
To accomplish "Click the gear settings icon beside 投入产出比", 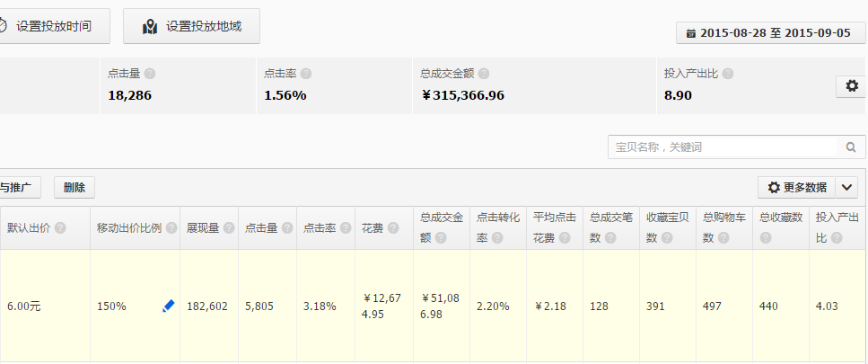I will (851, 86).
